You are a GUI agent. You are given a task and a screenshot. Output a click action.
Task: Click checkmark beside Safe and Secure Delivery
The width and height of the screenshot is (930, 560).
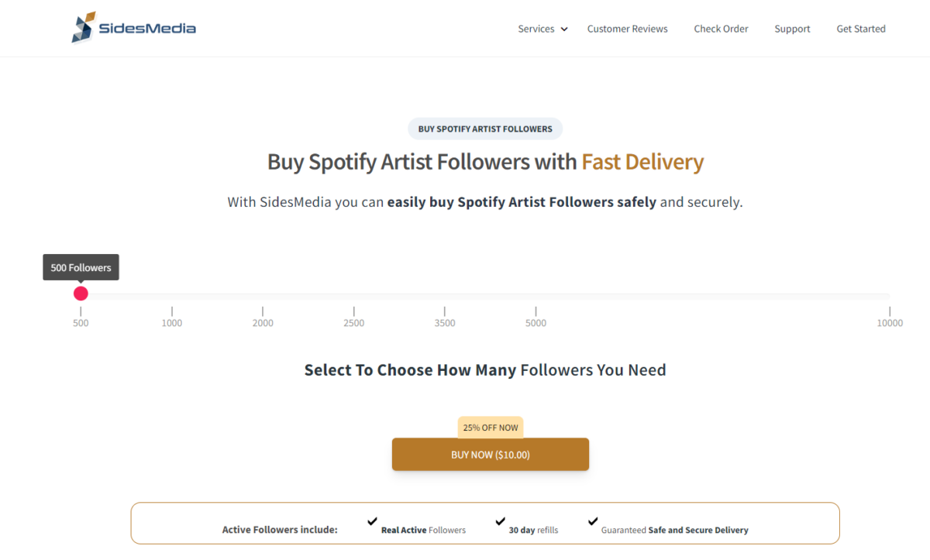[593, 521]
